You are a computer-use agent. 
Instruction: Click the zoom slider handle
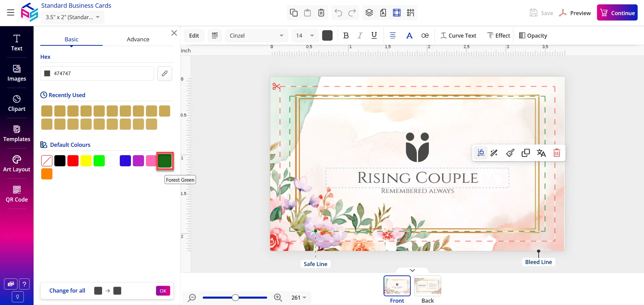pyautogui.click(x=235, y=298)
